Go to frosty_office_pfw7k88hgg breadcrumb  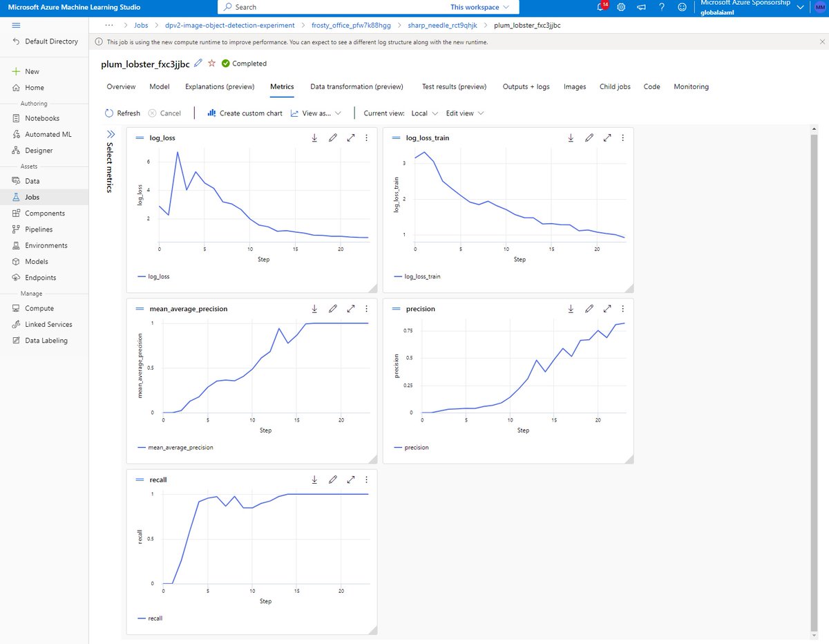coord(351,25)
